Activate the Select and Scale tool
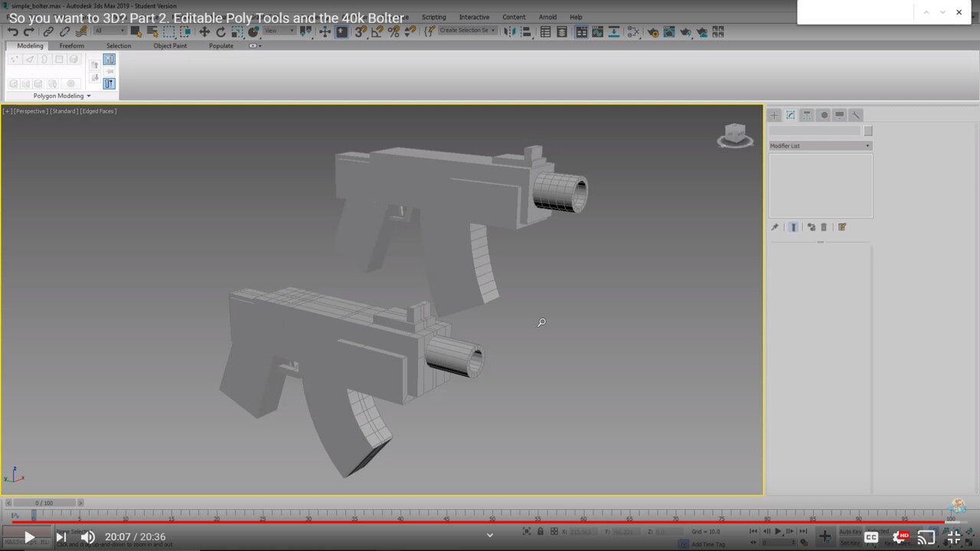 tap(237, 31)
